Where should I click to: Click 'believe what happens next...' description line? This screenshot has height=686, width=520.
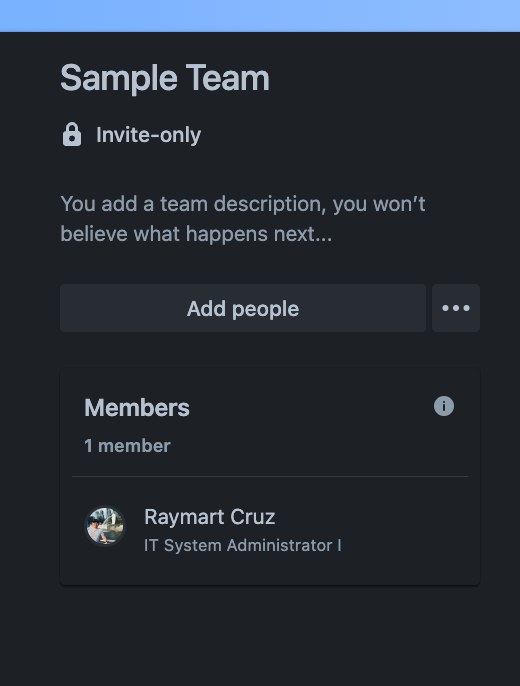click(x=196, y=234)
